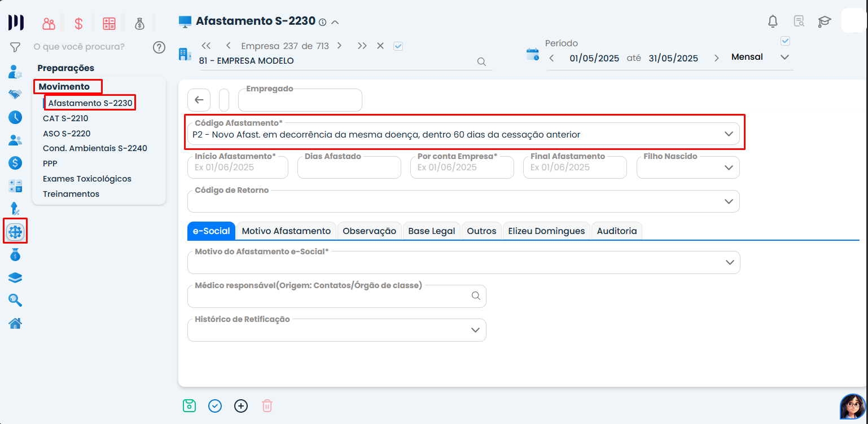
Task: Toggle the checkbox beside company navigation arrows
Action: click(x=398, y=46)
